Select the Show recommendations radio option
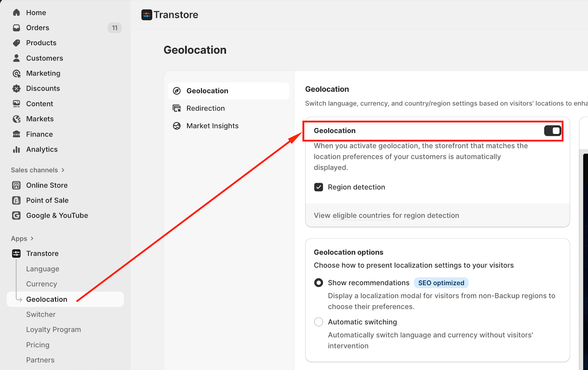588x370 pixels. click(319, 283)
